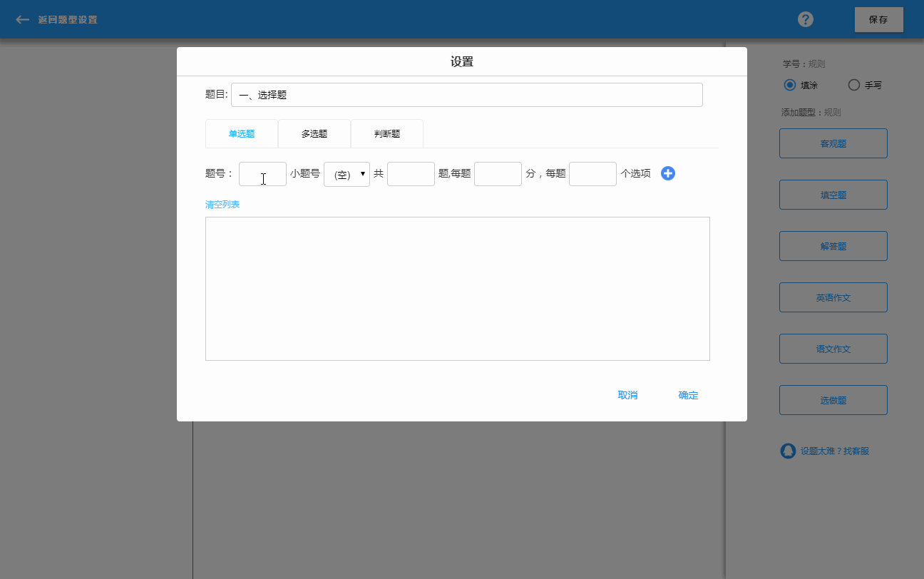Click the customer service avatar icon
The height and width of the screenshot is (579, 924).
pos(788,451)
